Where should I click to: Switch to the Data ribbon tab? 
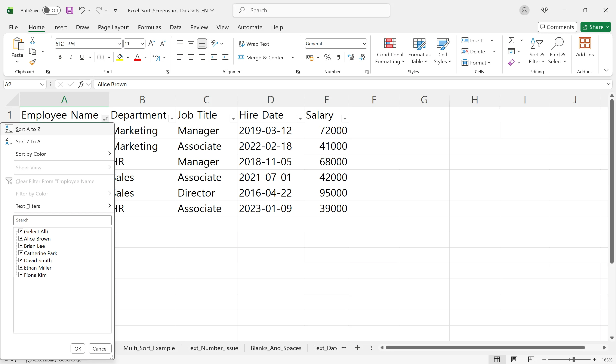[175, 27]
